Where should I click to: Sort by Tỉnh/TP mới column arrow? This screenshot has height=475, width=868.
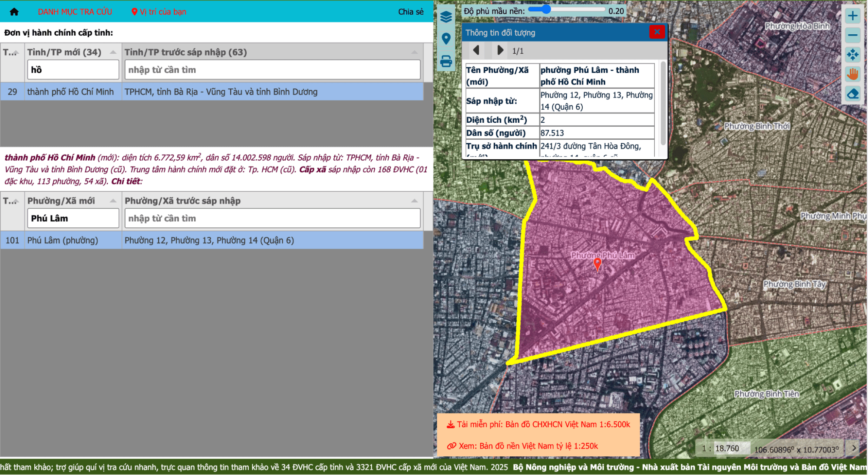tap(113, 52)
